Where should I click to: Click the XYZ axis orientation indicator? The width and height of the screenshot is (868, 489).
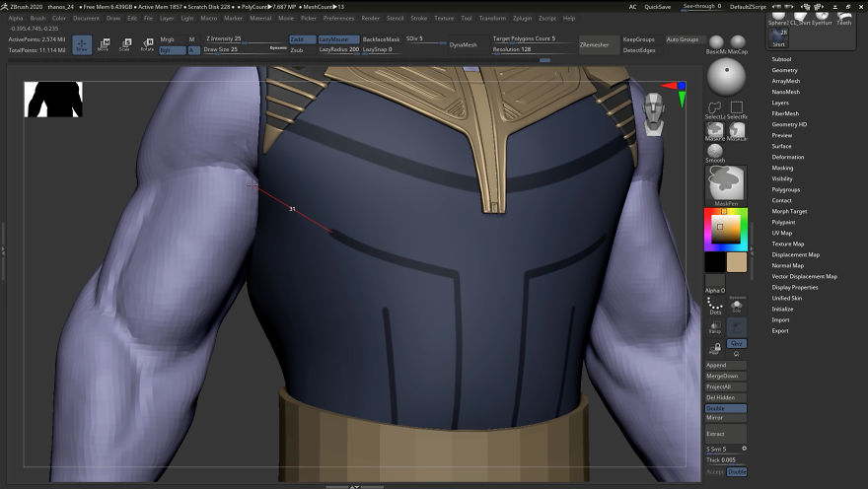click(x=676, y=93)
